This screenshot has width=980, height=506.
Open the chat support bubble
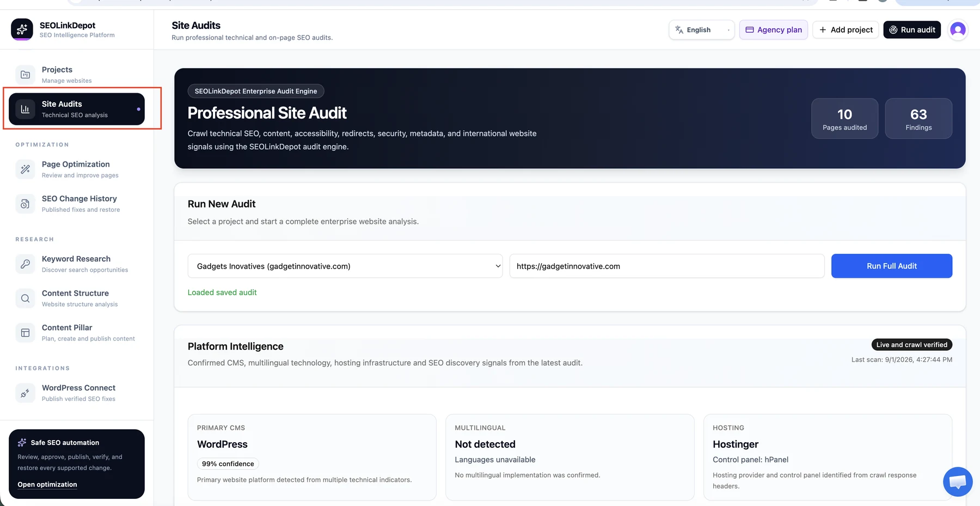[958, 481]
